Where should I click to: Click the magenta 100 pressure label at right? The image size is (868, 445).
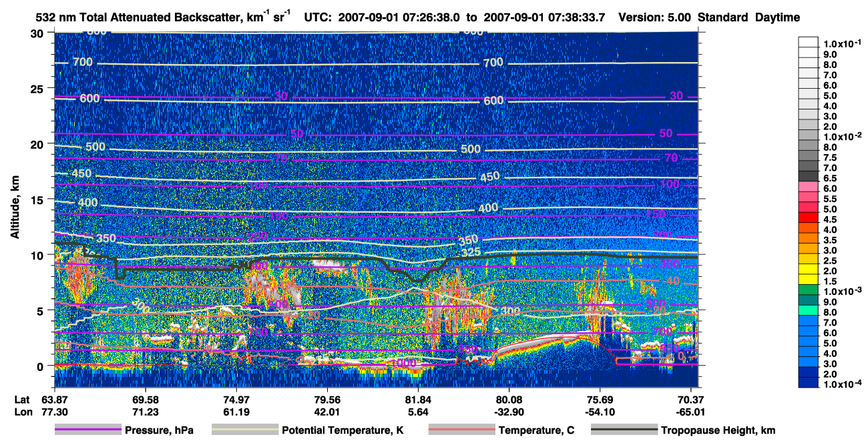click(x=669, y=184)
